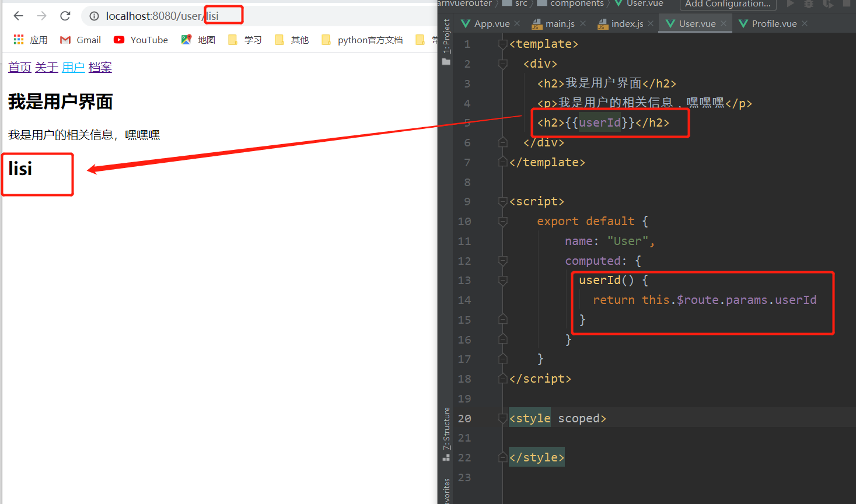Collapse the computed block at line 12
The image size is (856, 504).
(503, 261)
